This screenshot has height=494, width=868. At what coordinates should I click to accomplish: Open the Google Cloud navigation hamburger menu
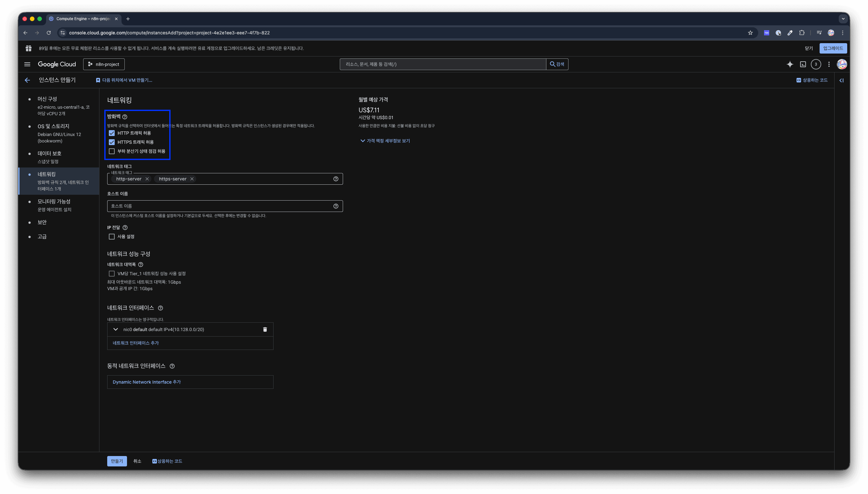pos(27,64)
